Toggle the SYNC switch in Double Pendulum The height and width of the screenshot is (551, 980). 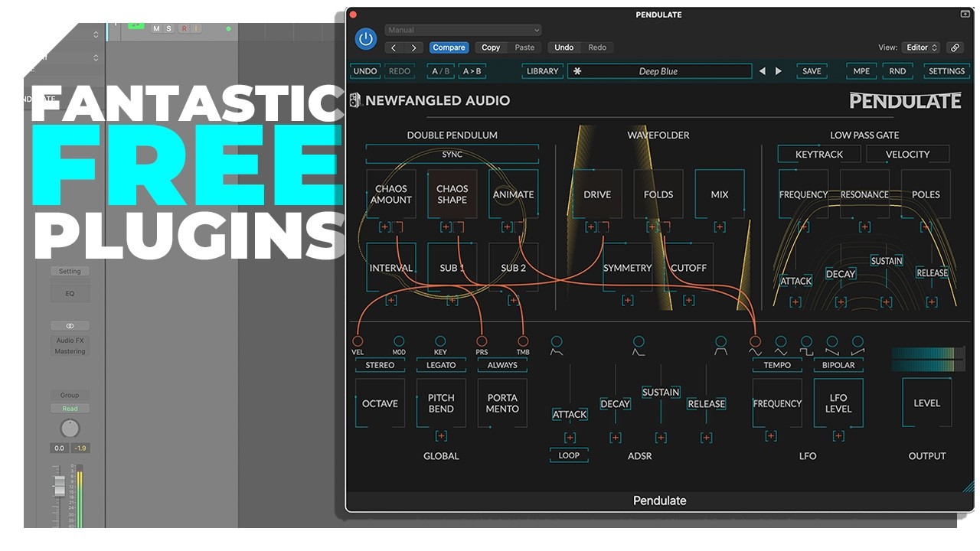pos(452,154)
